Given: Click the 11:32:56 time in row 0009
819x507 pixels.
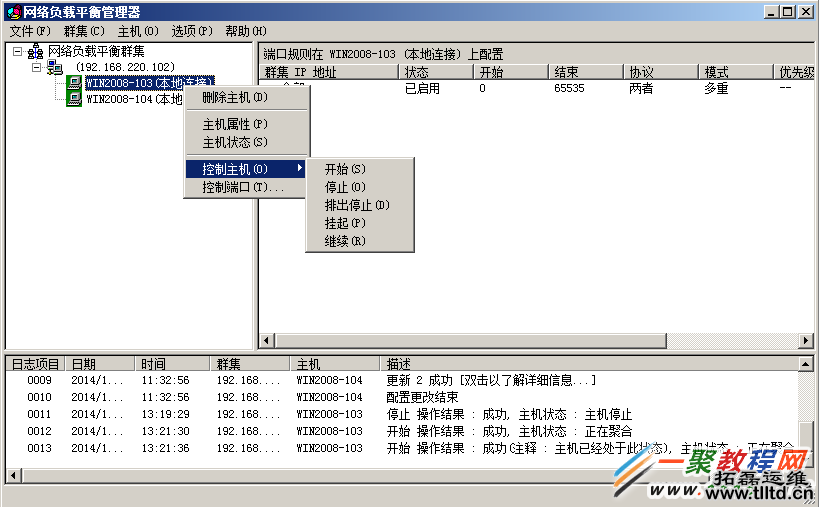Looking at the screenshot, I should click(166, 380).
